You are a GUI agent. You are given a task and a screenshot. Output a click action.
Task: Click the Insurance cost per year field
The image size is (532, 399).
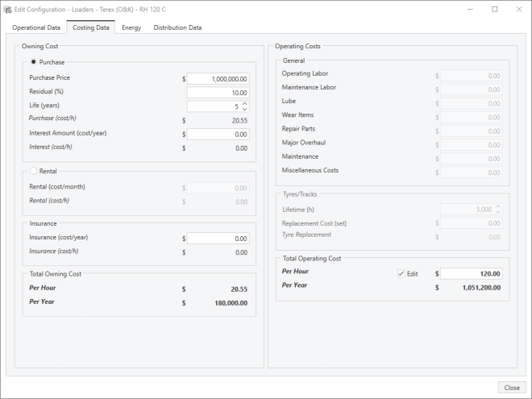coord(218,239)
